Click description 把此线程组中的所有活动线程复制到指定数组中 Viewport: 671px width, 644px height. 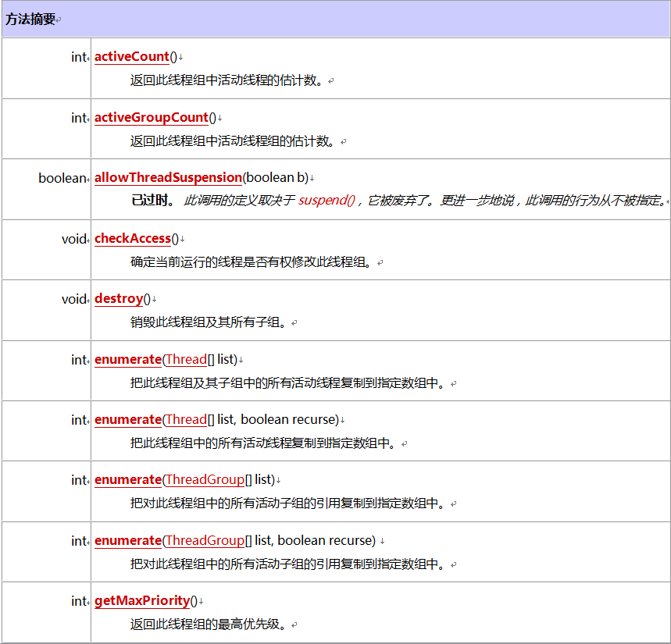(263, 443)
